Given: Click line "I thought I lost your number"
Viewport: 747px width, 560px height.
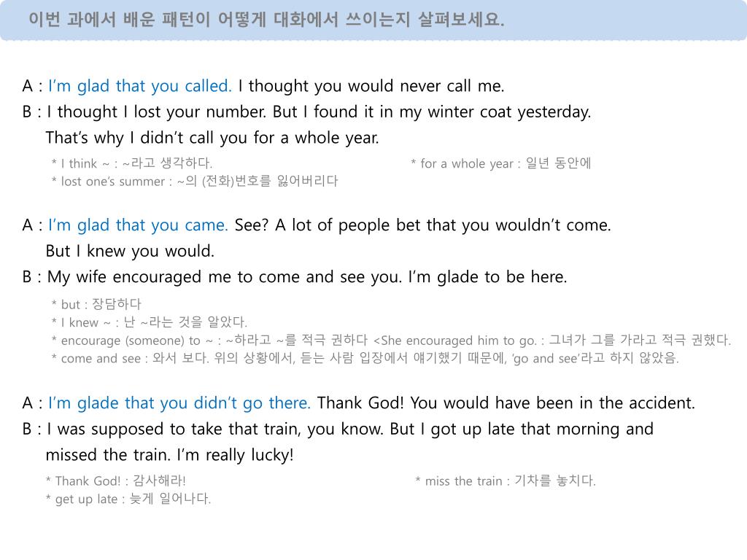Looking at the screenshot, I should pos(319,112).
